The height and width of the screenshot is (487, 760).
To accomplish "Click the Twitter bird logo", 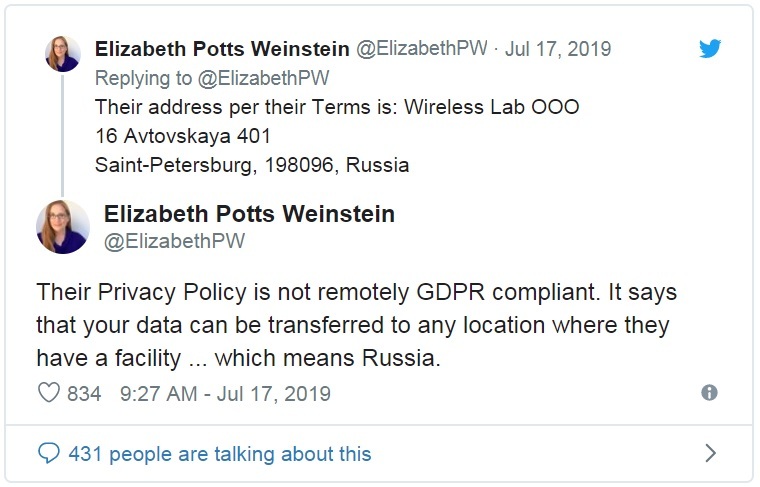I will coord(710,49).
